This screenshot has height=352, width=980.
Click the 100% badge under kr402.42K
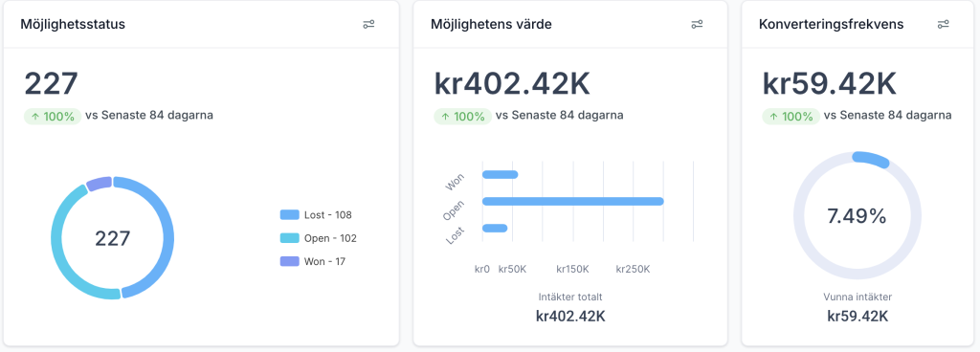point(462,116)
